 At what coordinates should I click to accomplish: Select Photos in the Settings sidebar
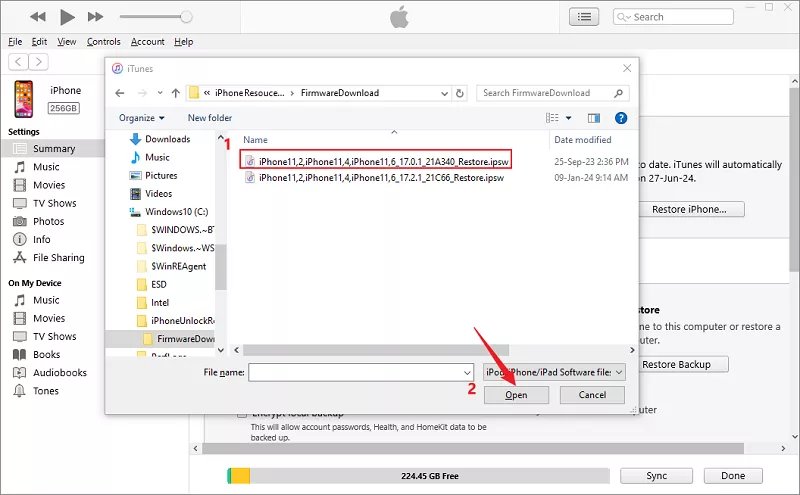click(x=48, y=221)
